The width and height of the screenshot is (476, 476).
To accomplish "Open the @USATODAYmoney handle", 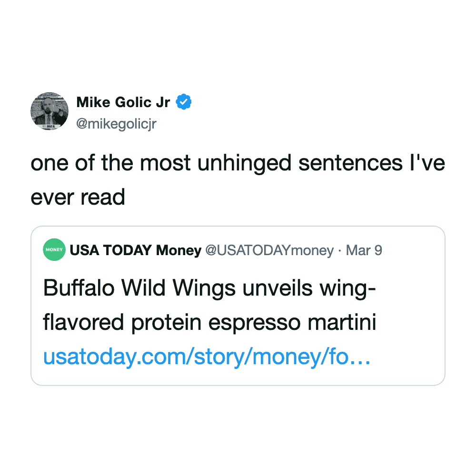I will [269, 250].
